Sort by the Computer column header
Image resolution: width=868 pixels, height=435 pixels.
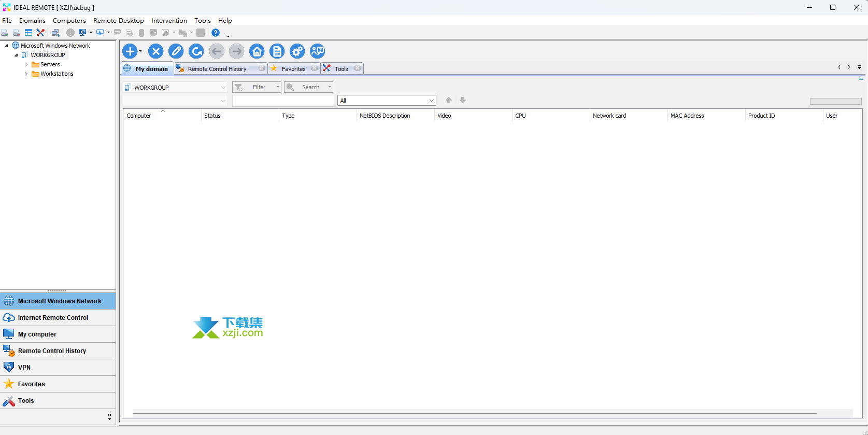[x=162, y=116]
